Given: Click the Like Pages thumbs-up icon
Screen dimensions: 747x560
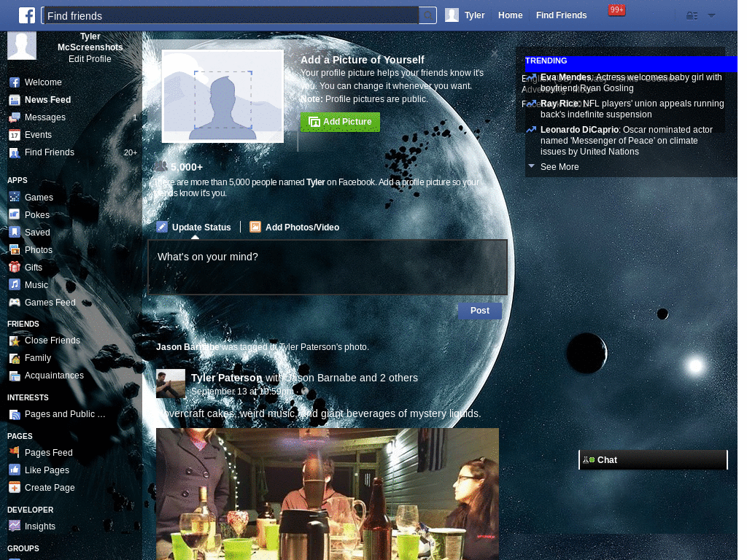Looking at the screenshot, I should 15,470.
